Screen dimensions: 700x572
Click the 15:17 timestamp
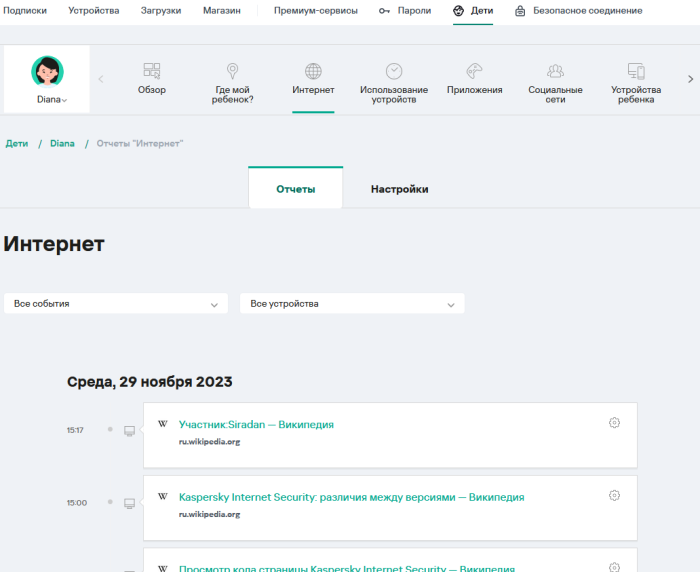(x=75, y=430)
